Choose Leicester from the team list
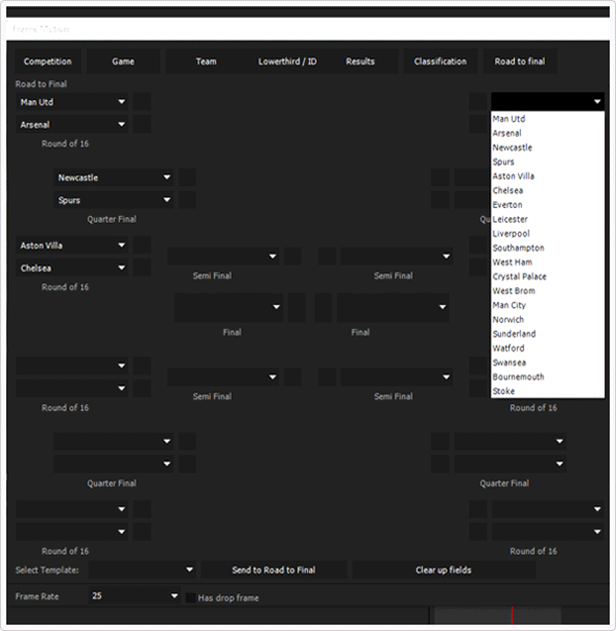 click(548, 219)
